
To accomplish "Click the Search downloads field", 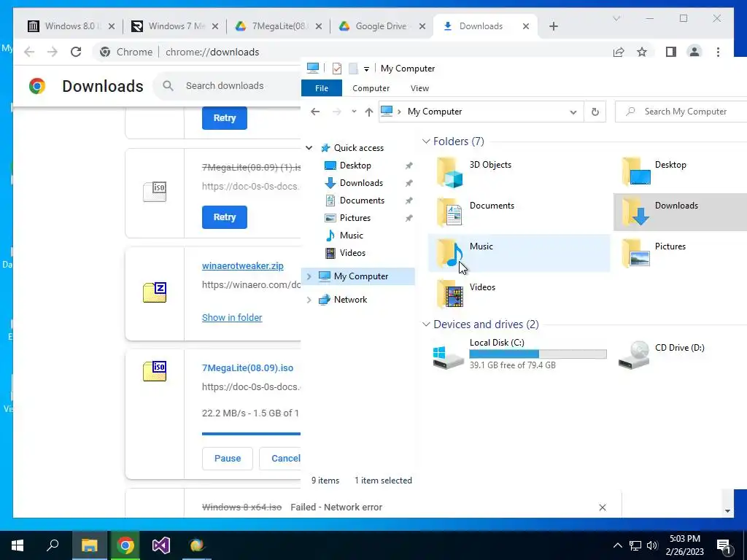I will [228, 86].
